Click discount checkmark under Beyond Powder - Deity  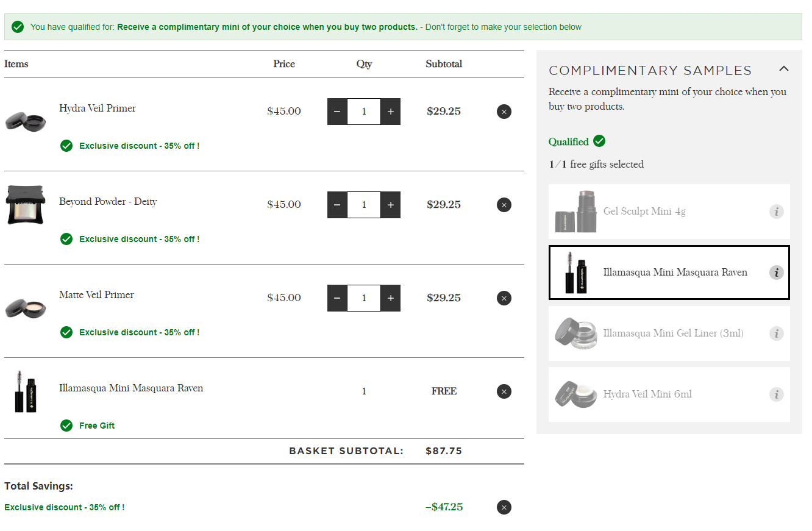pyautogui.click(x=66, y=239)
